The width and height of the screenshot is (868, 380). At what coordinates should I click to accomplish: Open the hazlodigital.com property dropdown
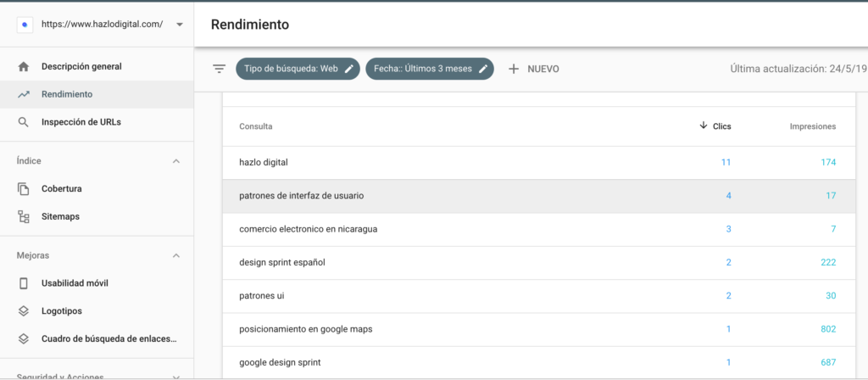(x=179, y=25)
